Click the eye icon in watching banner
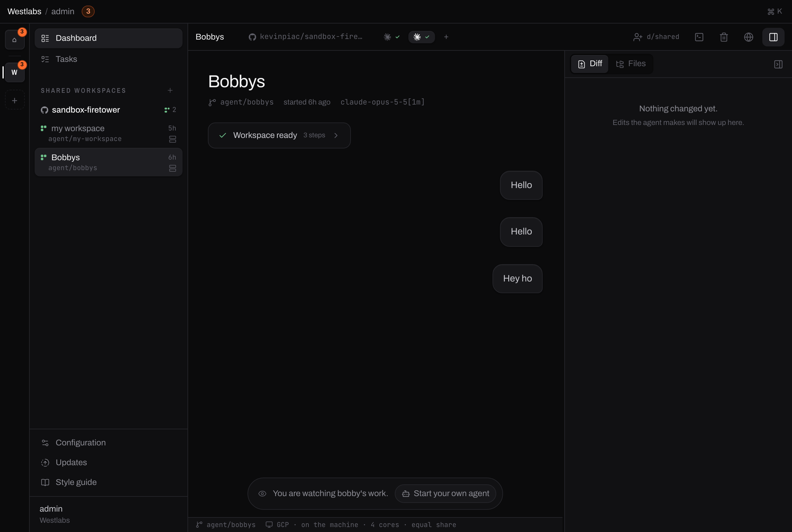This screenshot has width=792, height=532. pos(262,494)
